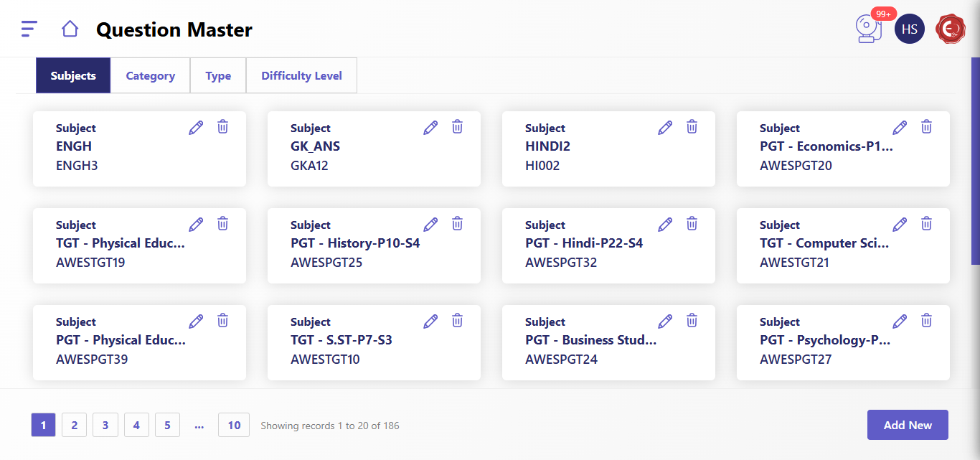Open notifications bell with 99+ badge
This screenshot has width=980, height=460.
pyautogui.click(x=869, y=29)
